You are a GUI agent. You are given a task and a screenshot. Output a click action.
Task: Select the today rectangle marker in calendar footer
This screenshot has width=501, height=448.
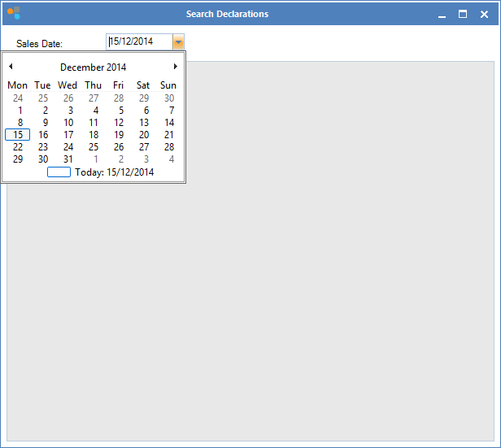tap(59, 172)
